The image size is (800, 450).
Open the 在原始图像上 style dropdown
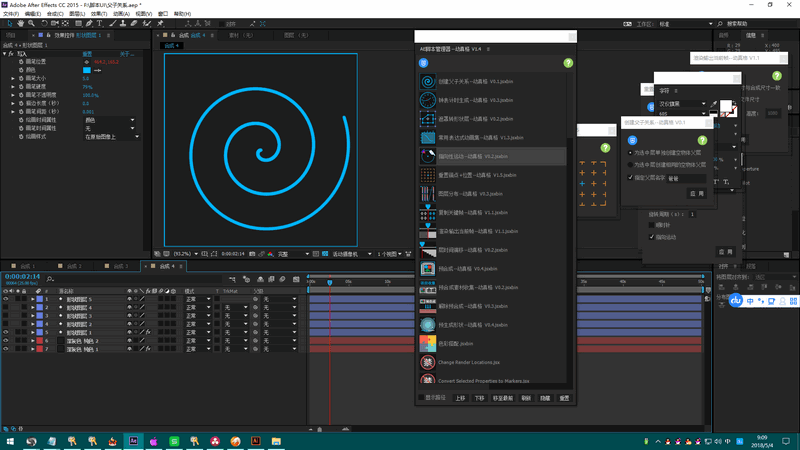coord(112,137)
